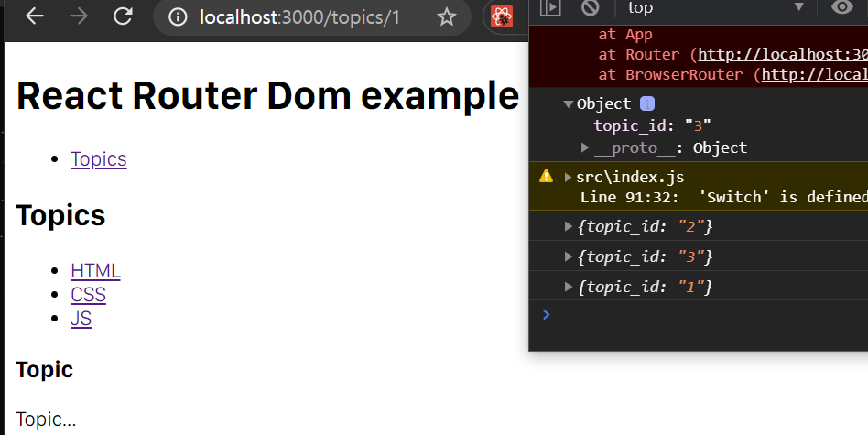Open the HTML topic link
Screen dimensions: 868x435
click(95, 271)
